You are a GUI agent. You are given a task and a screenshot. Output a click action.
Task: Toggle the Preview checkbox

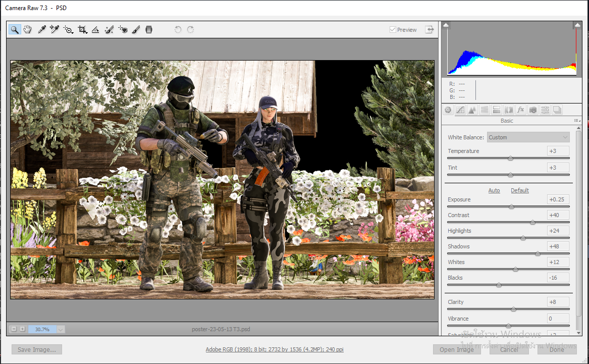tap(393, 30)
